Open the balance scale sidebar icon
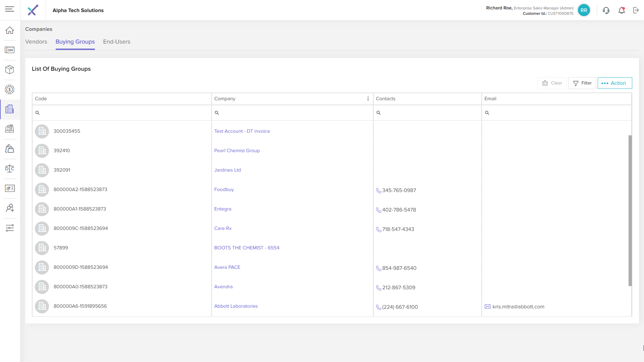The width and height of the screenshot is (644, 362). click(x=10, y=169)
